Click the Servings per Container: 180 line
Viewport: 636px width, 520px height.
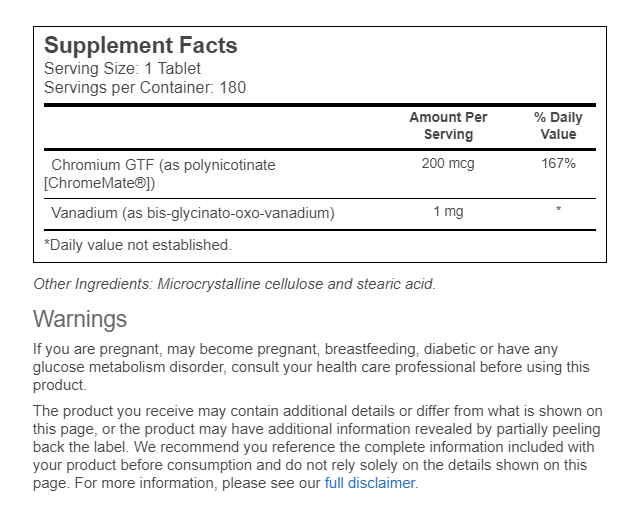pos(145,87)
